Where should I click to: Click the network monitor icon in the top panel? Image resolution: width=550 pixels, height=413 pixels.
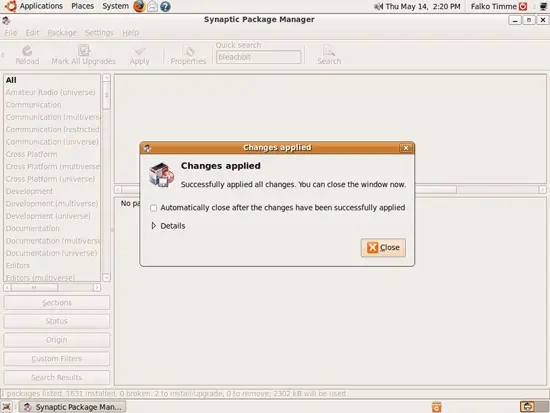tap(544, 6)
